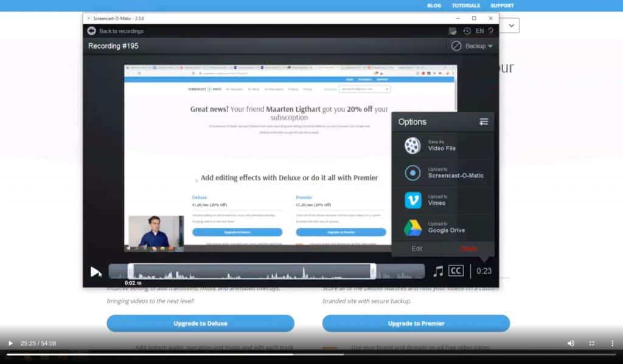Screen dimensions: 623x364
Task: Click the 0:23 recording duration
Action: (x=484, y=271)
